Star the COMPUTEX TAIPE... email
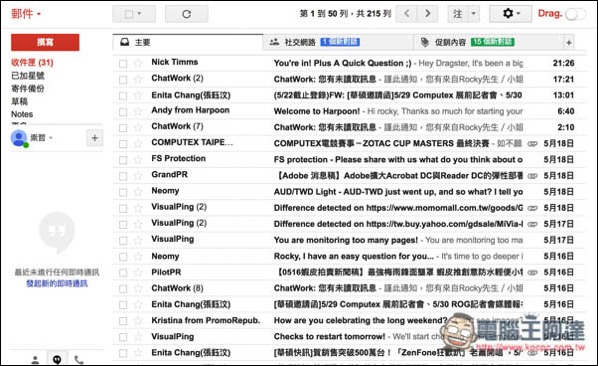This screenshot has width=598, height=366. click(138, 144)
